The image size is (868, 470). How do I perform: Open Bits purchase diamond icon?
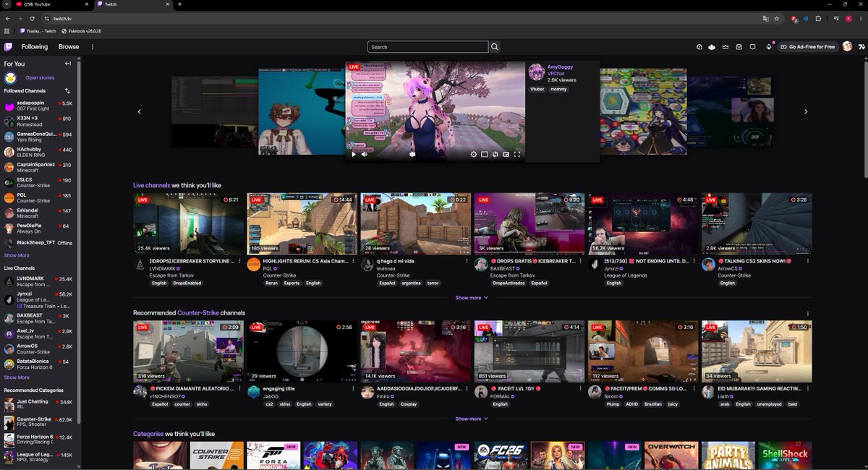click(769, 47)
